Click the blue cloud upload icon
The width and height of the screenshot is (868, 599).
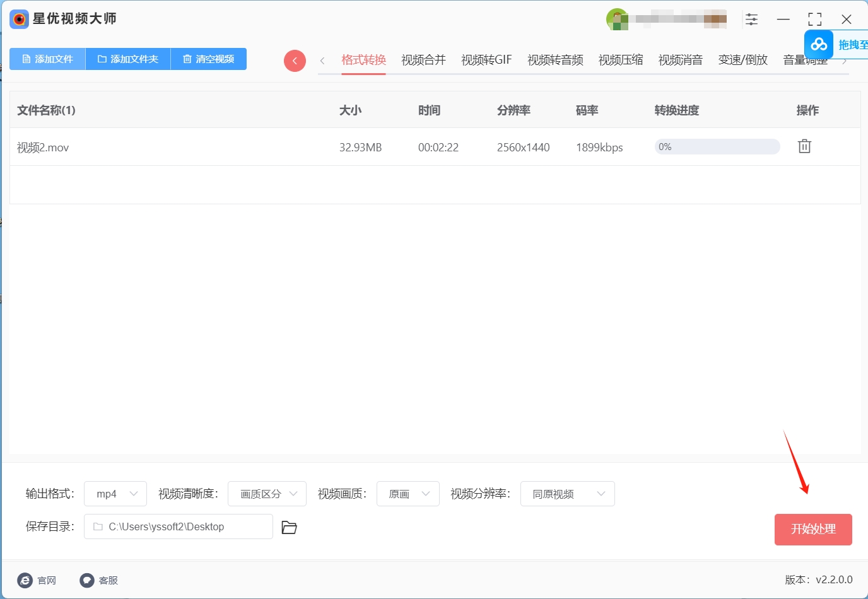coord(819,44)
